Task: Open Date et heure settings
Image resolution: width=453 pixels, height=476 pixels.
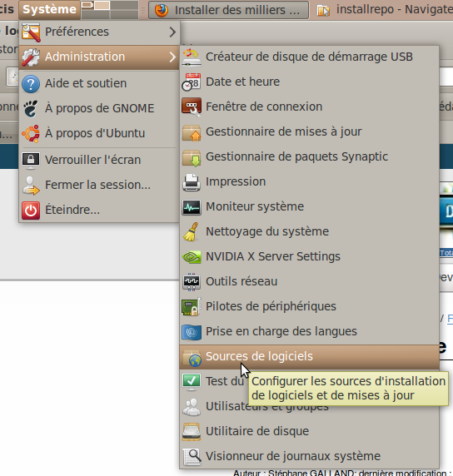Action: pyautogui.click(x=309, y=82)
